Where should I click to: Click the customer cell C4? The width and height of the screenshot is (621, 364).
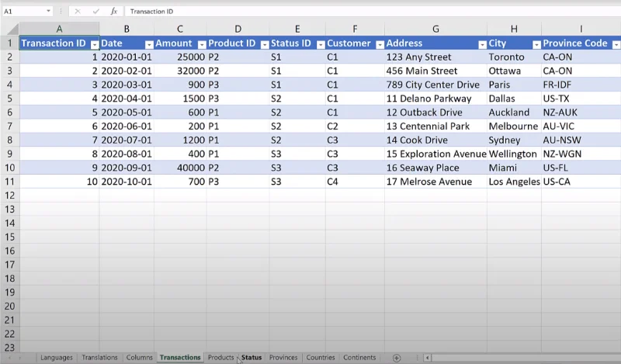[x=355, y=182]
